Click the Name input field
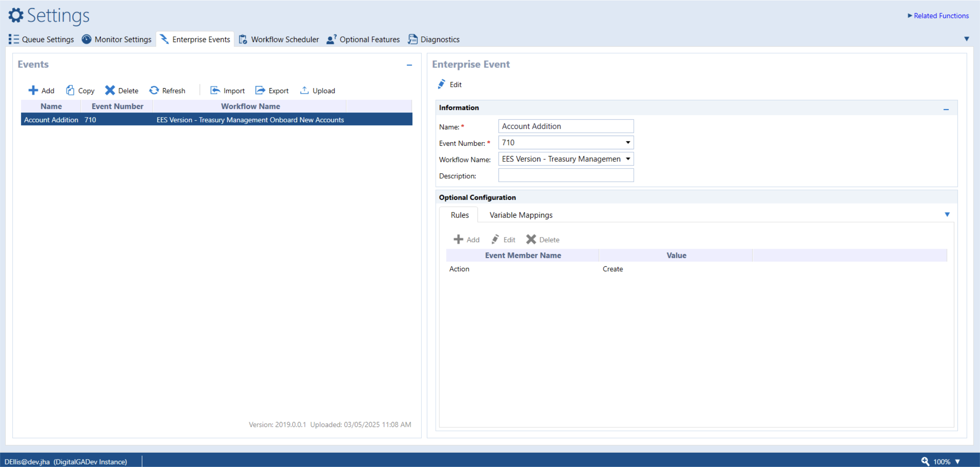This screenshot has height=467, width=980. click(566, 126)
